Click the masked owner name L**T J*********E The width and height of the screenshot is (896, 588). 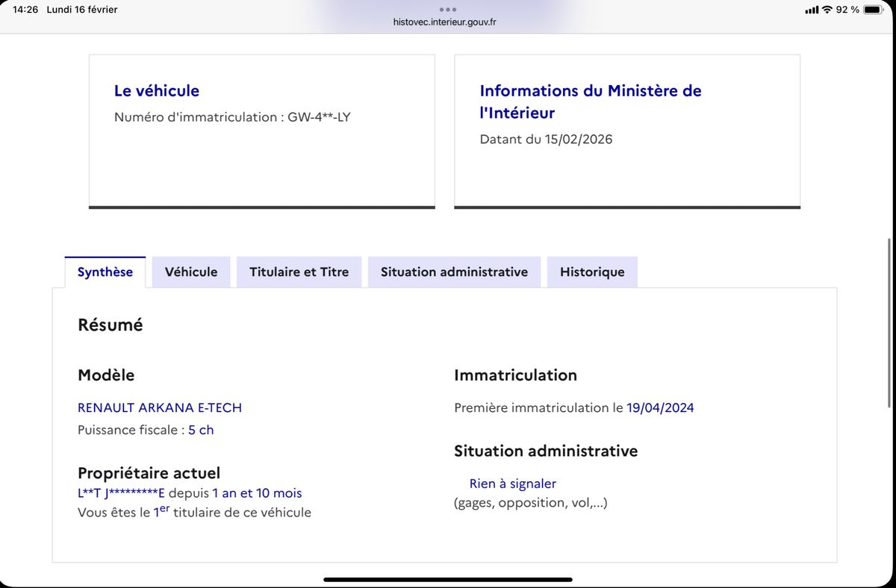point(119,492)
